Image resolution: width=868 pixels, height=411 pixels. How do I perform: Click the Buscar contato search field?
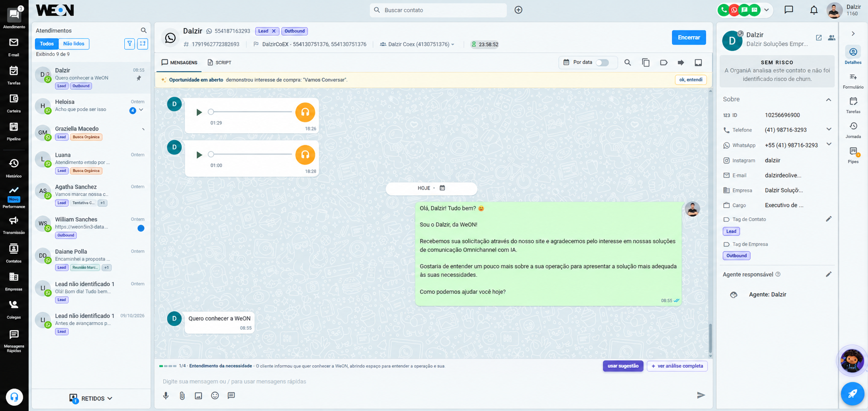tap(438, 10)
